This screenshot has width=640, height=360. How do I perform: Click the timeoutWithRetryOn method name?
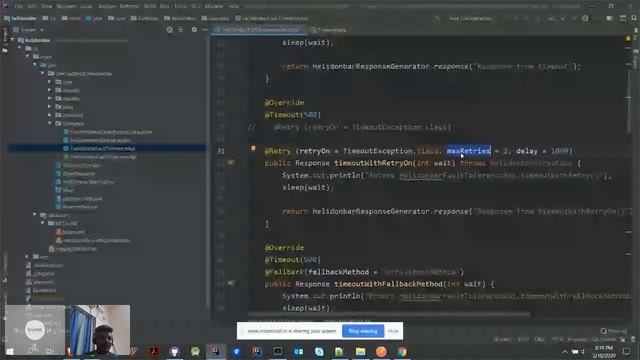tap(373, 163)
